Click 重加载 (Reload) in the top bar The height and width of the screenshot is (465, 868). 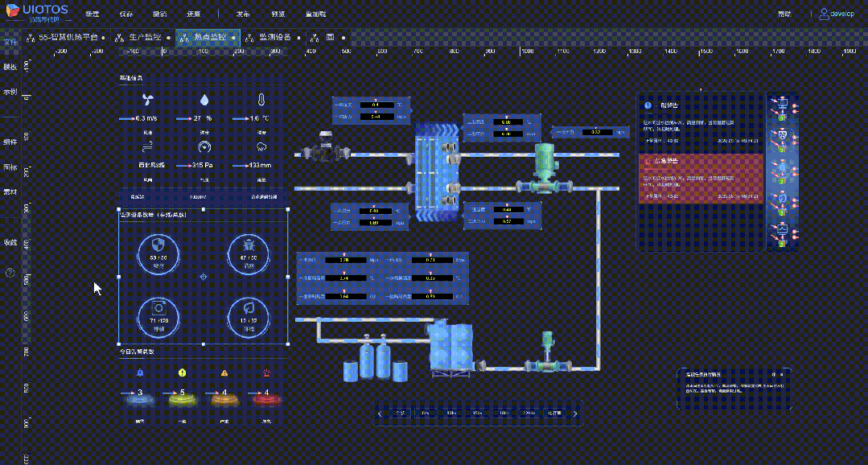(x=315, y=14)
